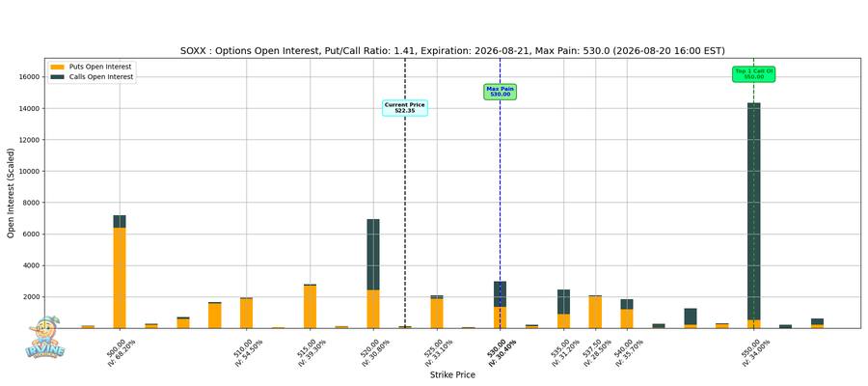Viewport: 868px width, 386px height.
Task: Select the orange puts bar at strike 515.00
Action: 310,307
